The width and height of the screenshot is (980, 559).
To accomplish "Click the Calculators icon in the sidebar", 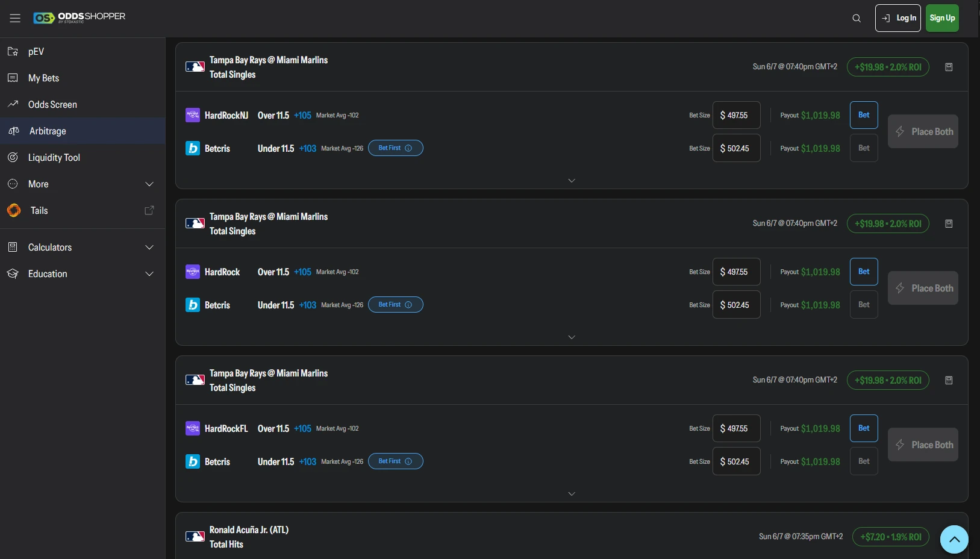I will (x=13, y=247).
